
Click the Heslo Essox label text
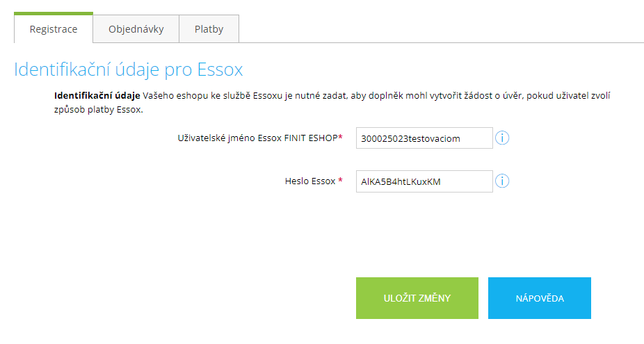[x=310, y=181]
